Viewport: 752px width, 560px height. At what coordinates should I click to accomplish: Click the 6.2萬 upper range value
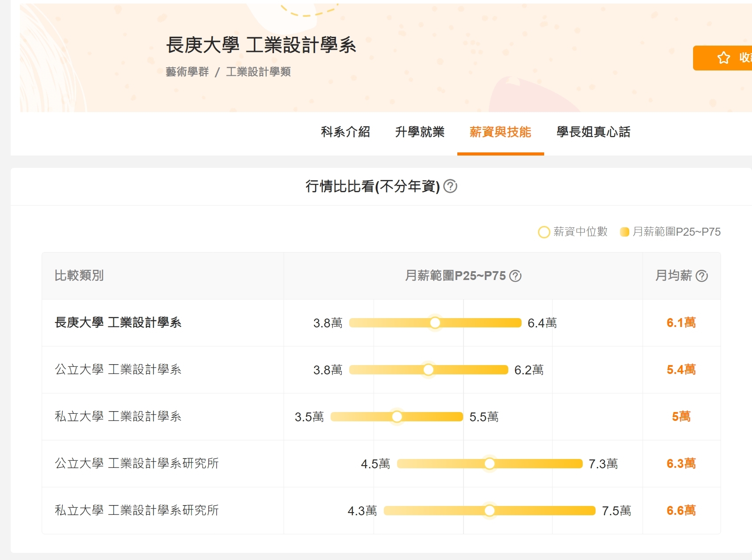click(529, 370)
